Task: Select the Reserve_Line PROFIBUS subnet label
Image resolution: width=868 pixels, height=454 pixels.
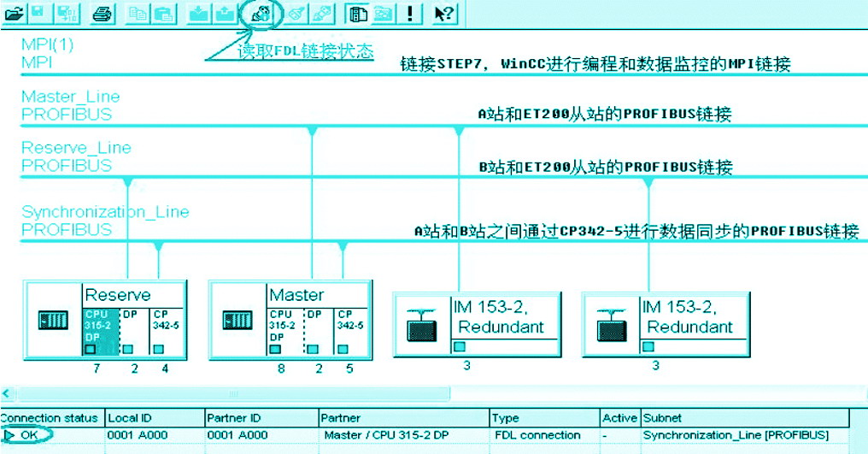Action: pyautogui.click(x=76, y=156)
